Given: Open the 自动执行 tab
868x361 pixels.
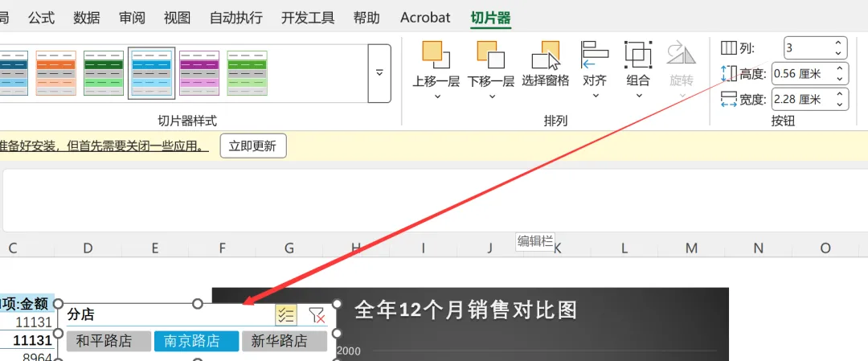Looking at the screenshot, I should 236,18.
